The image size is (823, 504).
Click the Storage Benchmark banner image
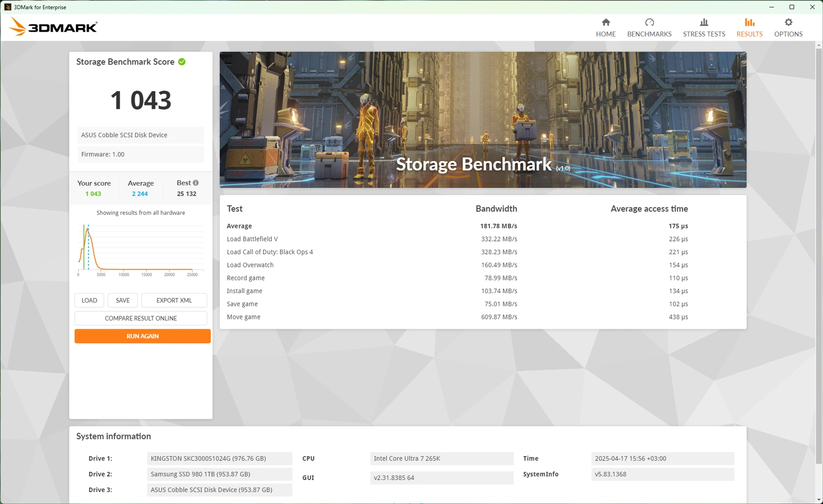(483, 120)
